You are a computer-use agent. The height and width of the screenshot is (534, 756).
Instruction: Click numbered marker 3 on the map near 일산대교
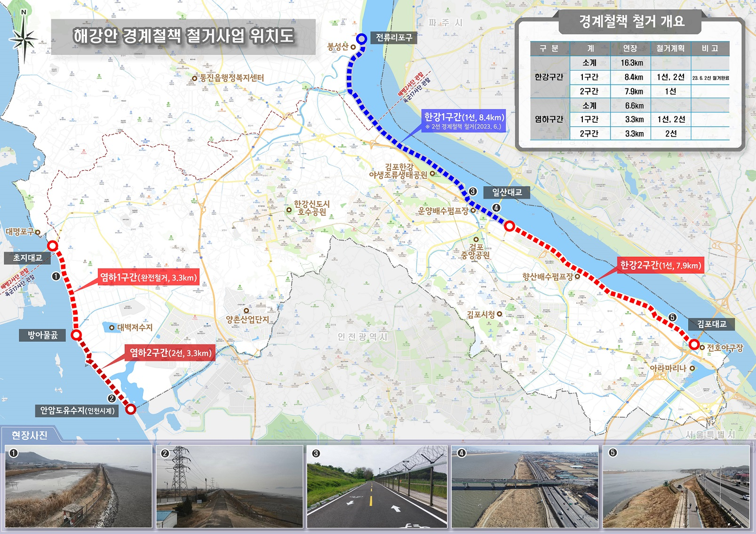tap(473, 191)
